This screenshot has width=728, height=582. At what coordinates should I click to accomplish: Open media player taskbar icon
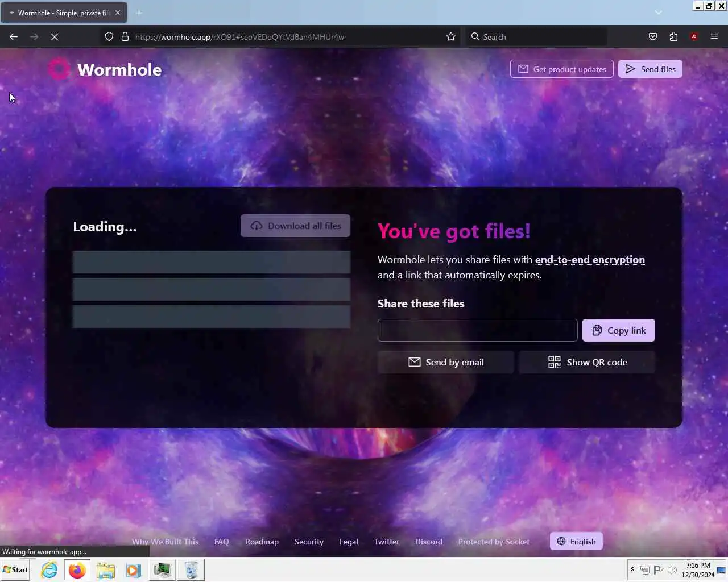134,569
